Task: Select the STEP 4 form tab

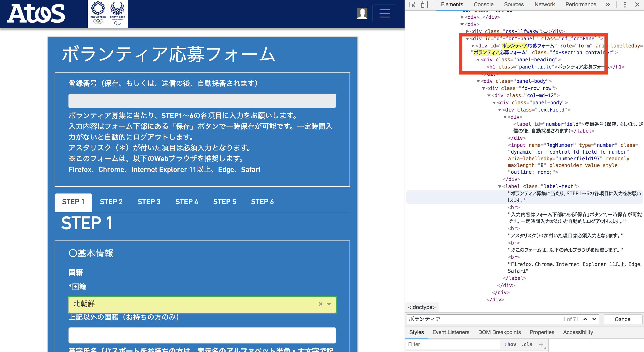Action: [x=187, y=202]
